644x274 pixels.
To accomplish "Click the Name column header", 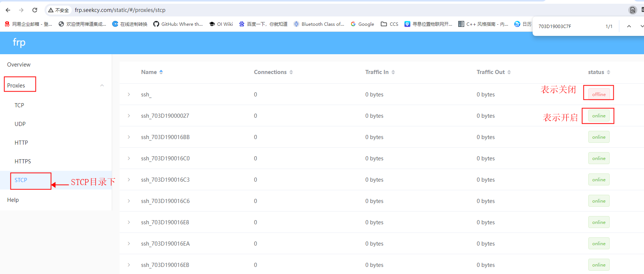I will [149, 72].
